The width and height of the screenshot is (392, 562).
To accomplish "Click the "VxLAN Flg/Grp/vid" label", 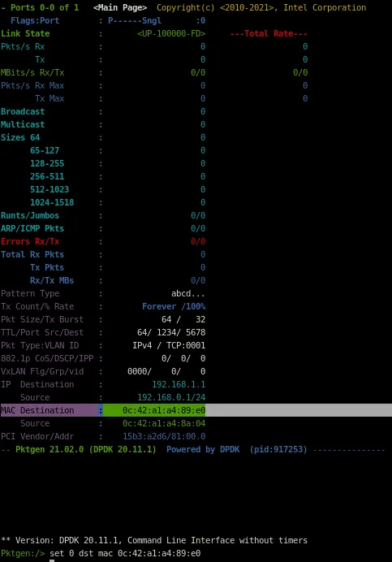I will point(42,371).
